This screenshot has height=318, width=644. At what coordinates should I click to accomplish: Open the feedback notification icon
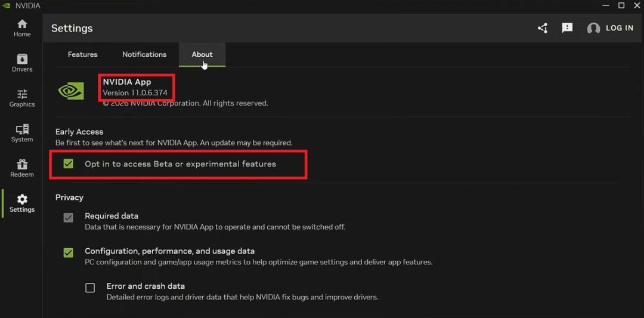(x=567, y=28)
